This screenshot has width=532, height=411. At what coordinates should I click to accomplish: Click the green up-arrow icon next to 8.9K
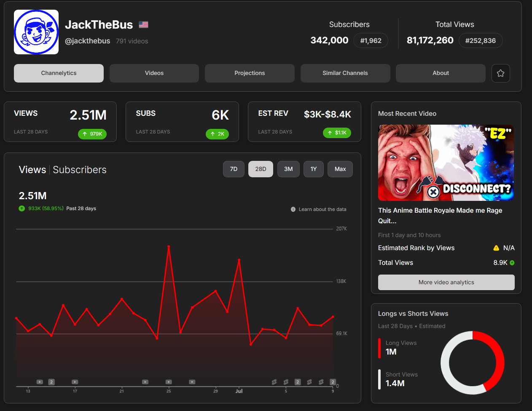click(512, 263)
